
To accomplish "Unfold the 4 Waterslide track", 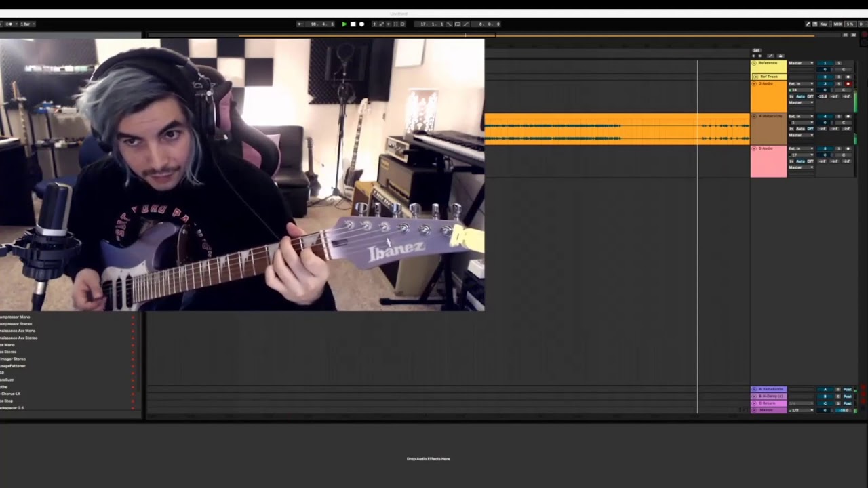I will pos(754,116).
